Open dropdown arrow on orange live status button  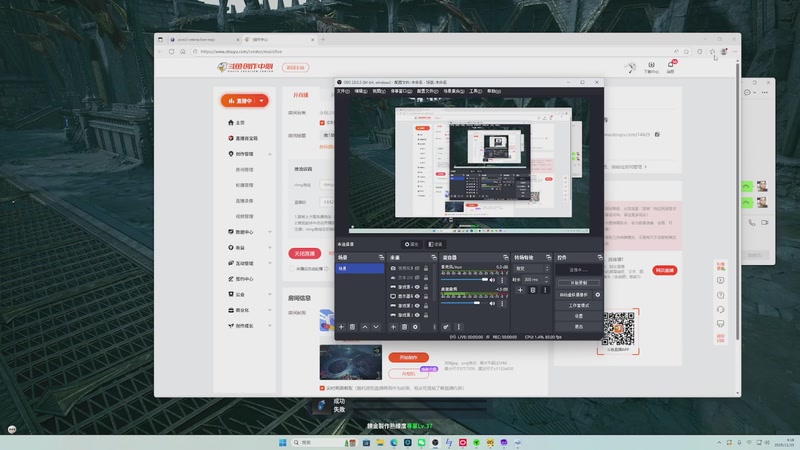tap(262, 101)
